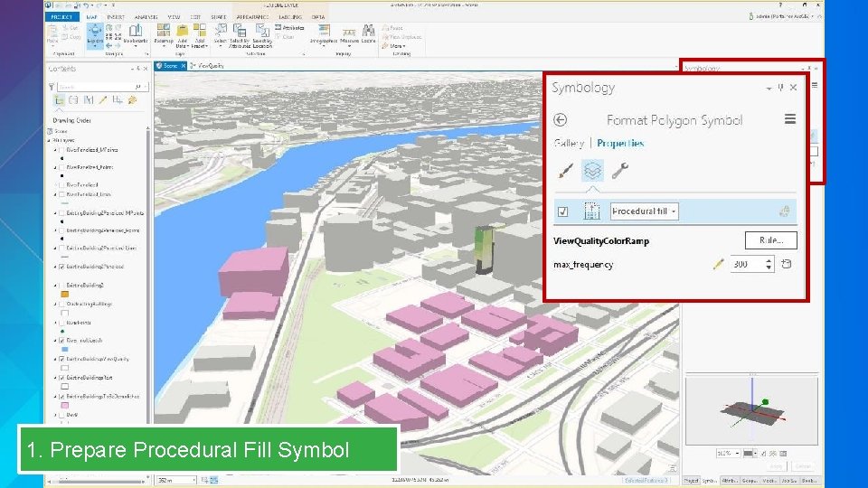
Task: Switch to the INSERT ribbon tab
Action: [116, 17]
